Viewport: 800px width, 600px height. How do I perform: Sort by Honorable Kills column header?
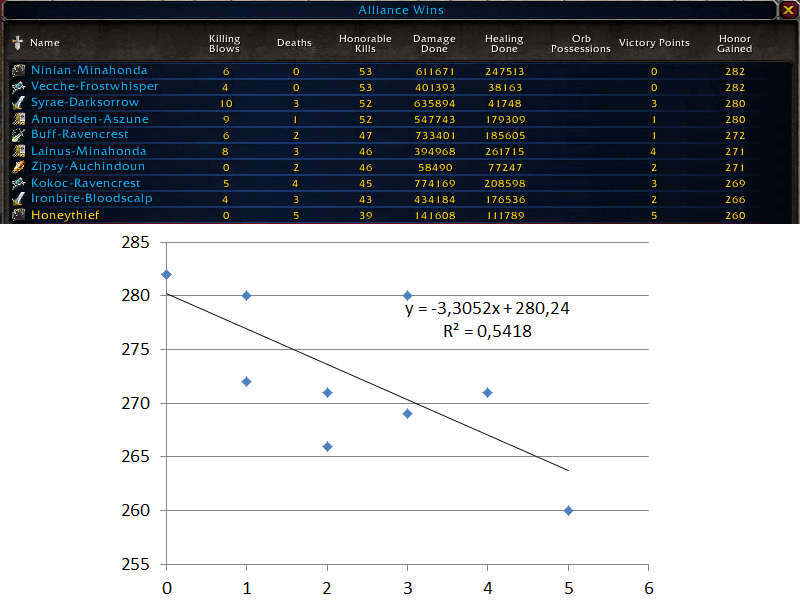[365, 43]
